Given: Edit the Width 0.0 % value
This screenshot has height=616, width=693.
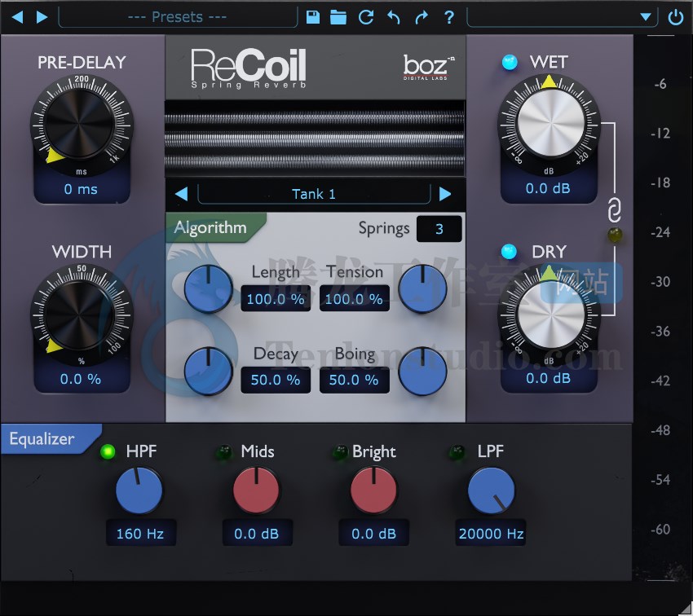Looking at the screenshot, I should [x=81, y=380].
